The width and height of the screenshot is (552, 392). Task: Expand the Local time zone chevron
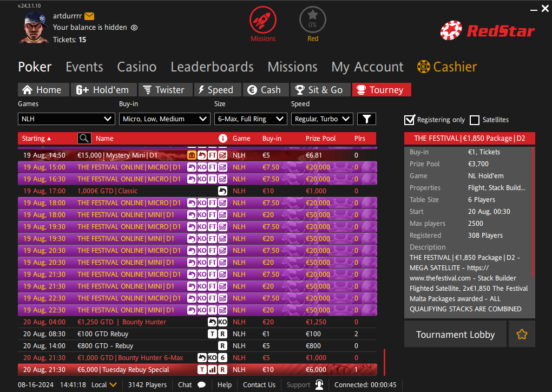(113, 384)
